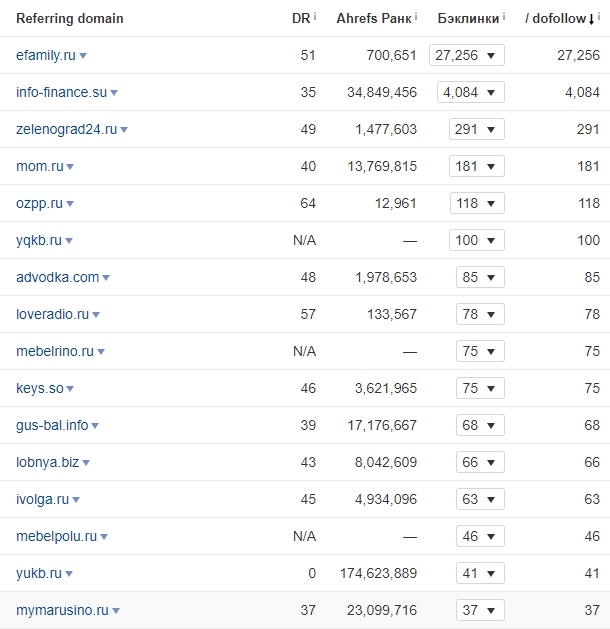Image resolution: width=610 pixels, height=629 pixels.
Task: Open 46 backlinks dropdown for mebelpolu.ru
Action: click(x=480, y=536)
